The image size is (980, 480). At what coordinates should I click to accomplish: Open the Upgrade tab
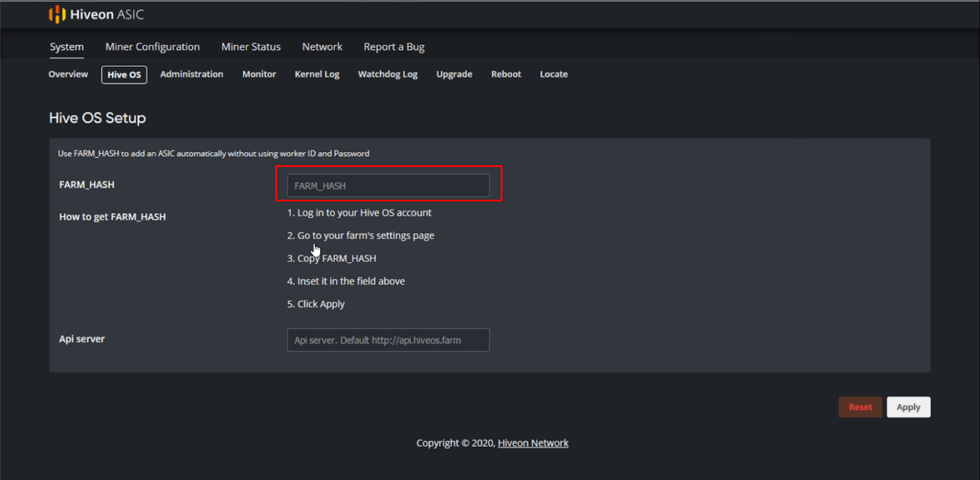[x=454, y=74]
